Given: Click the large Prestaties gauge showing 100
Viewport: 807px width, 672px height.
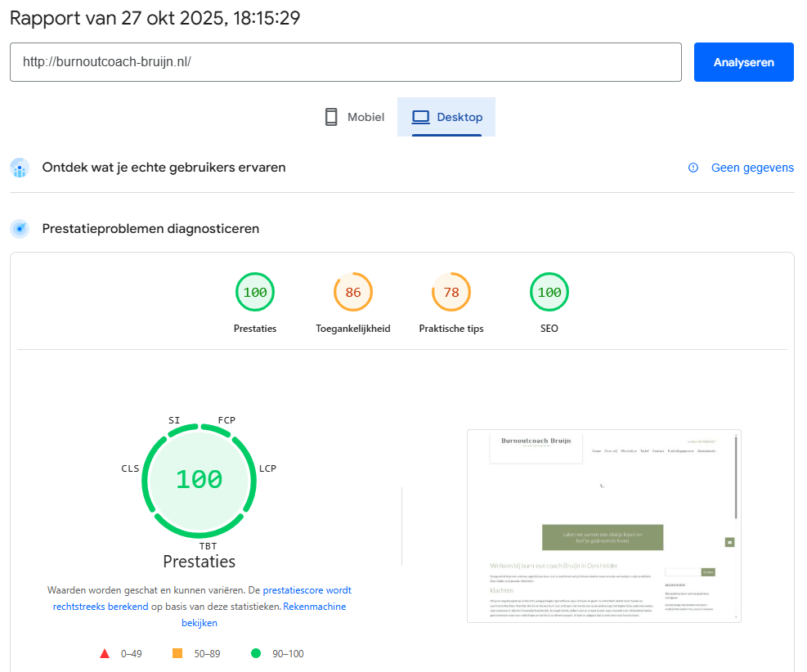Looking at the screenshot, I should coord(199,479).
